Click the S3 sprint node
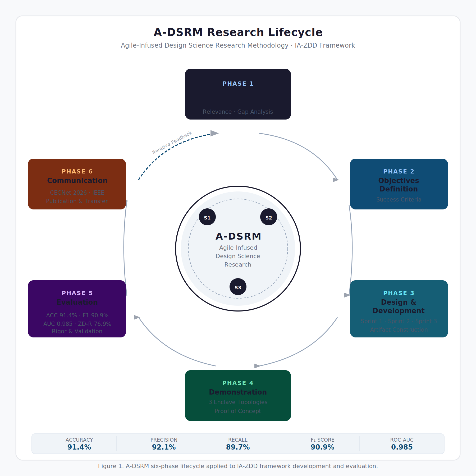The image size is (476, 476). tap(238, 287)
